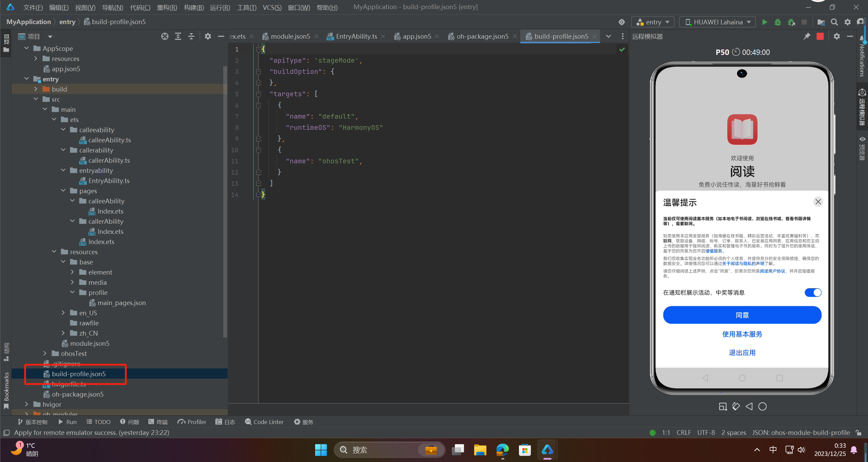Click the emulator rotate screen icon
868x462 pixels.
point(736,406)
